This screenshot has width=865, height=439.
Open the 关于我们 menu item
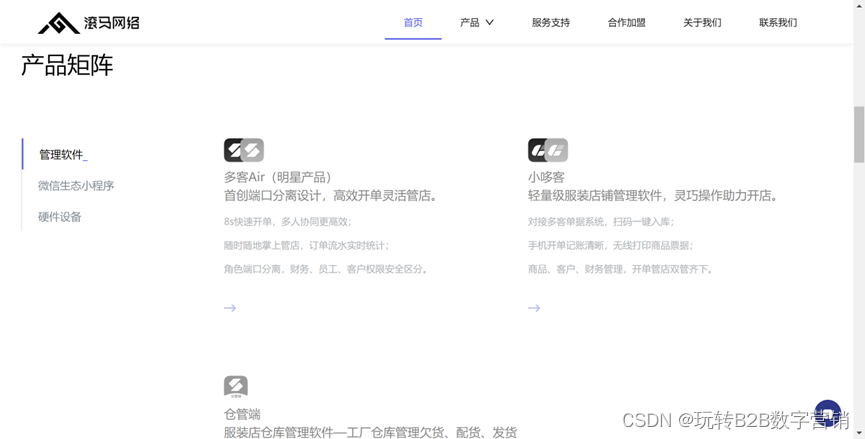click(x=702, y=23)
